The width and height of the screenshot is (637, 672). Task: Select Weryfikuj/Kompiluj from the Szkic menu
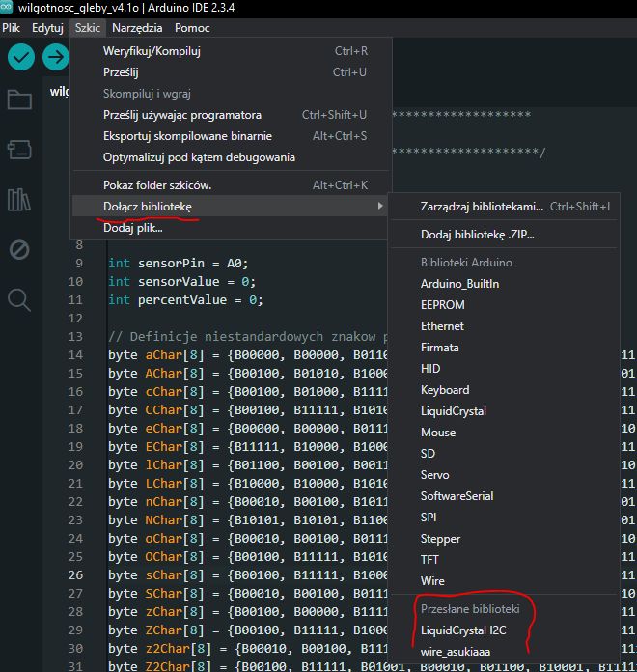pos(152,50)
